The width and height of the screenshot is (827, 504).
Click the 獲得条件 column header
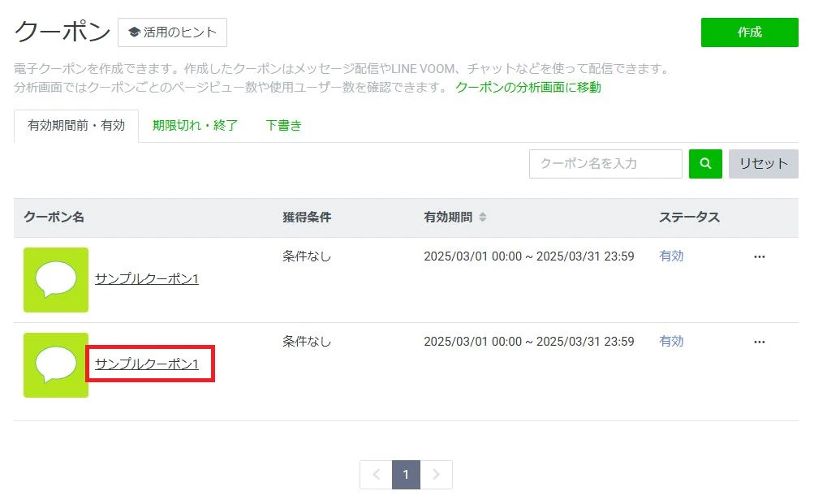tap(307, 217)
